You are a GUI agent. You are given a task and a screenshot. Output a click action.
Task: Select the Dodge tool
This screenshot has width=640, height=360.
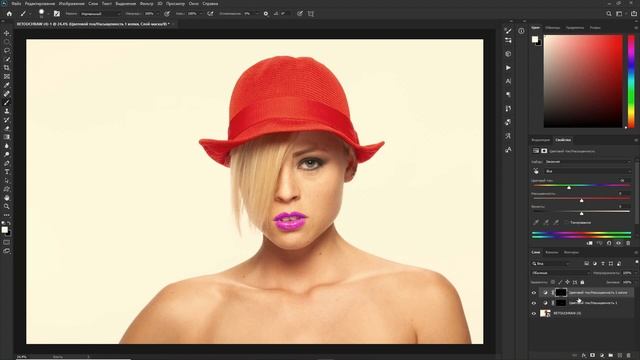[7, 154]
